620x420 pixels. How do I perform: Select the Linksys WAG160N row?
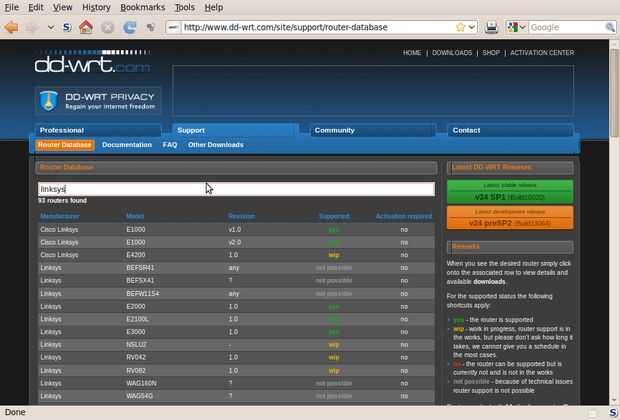click(236, 383)
